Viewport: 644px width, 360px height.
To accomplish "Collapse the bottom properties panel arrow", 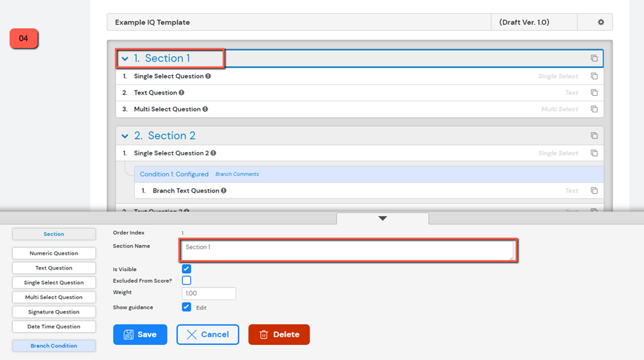I will [x=382, y=218].
